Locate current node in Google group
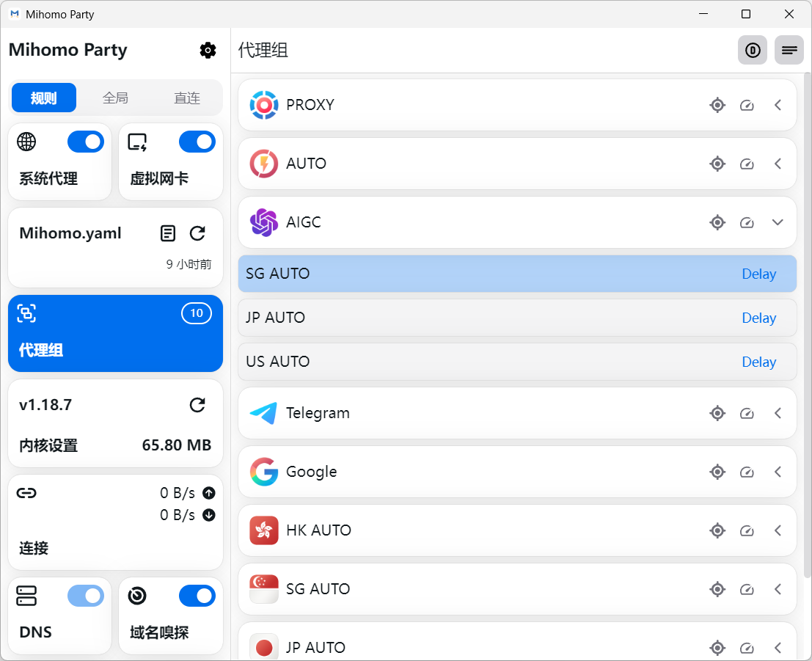The height and width of the screenshot is (661, 812). point(717,472)
